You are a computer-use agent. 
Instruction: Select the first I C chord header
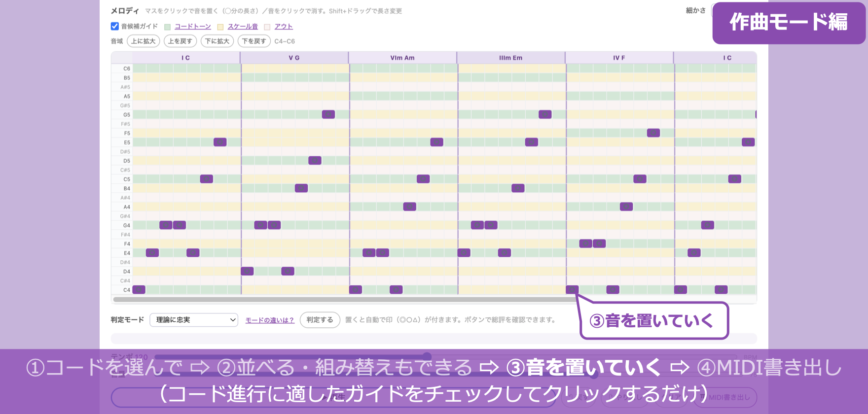point(186,58)
